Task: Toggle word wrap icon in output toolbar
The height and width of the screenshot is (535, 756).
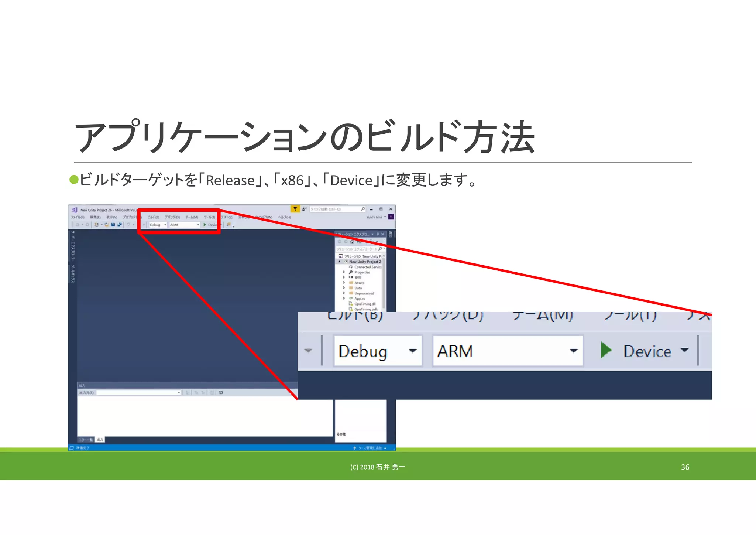Action: 221,392
